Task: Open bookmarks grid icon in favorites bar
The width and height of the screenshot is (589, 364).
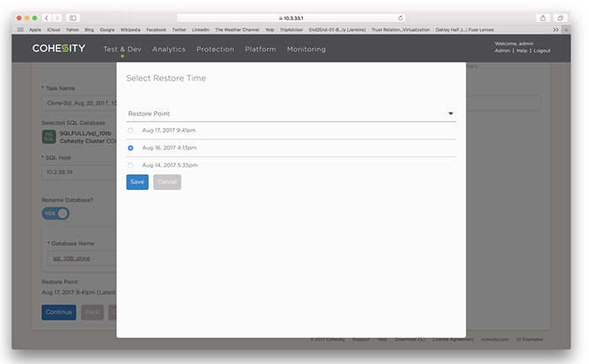Action: point(20,29)
